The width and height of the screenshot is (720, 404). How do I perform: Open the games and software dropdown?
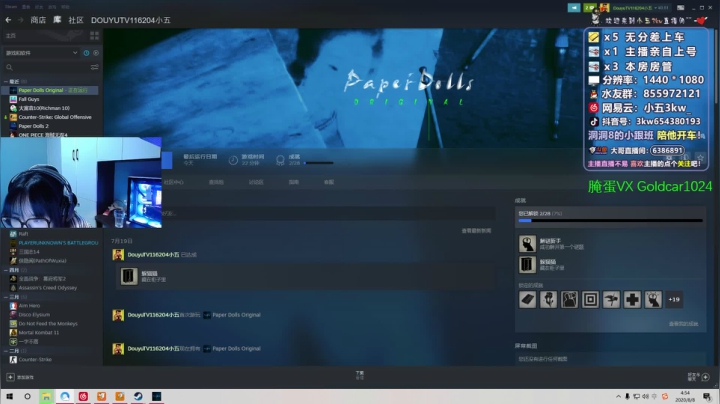[x=41, y=53]
